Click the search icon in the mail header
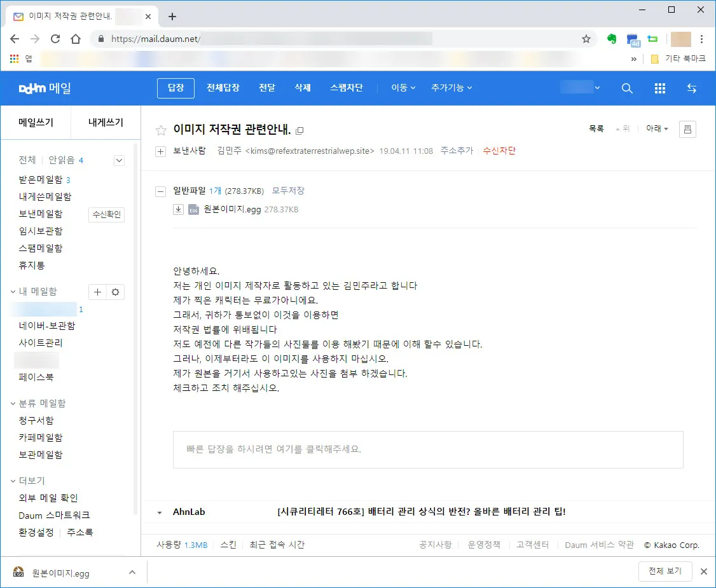This screenshot has height=588, width=716. [627, 88]
